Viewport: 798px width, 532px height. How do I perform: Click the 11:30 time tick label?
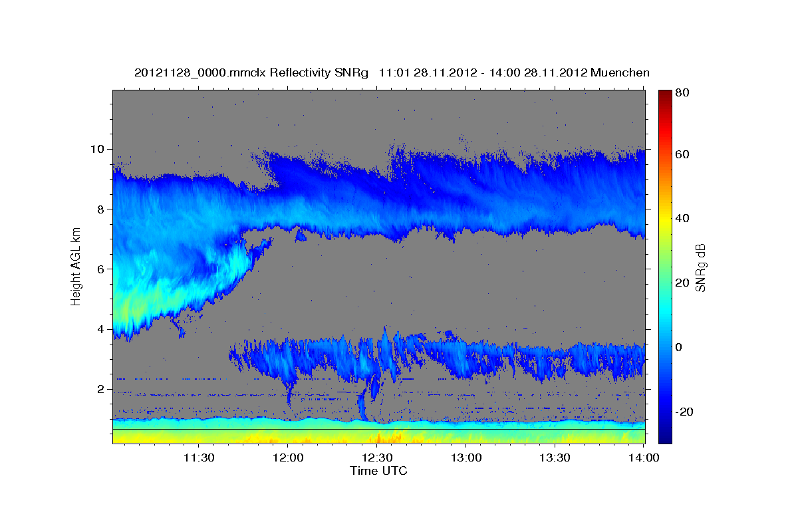pyautogui.click(x=198, y=458)
